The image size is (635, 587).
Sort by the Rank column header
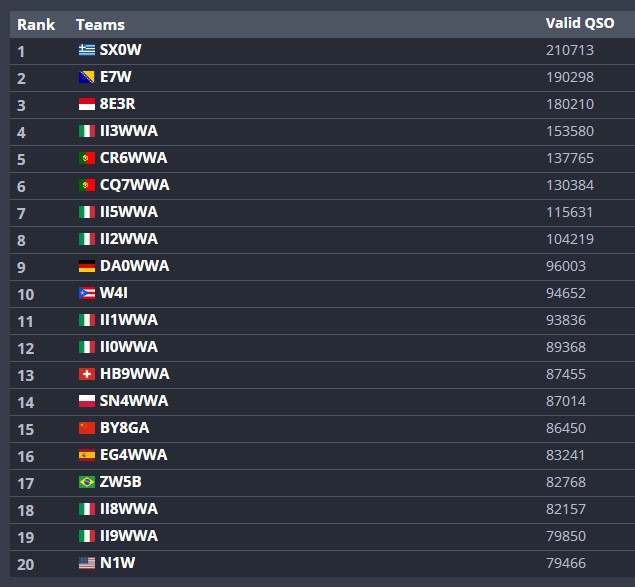coord(36,25)
